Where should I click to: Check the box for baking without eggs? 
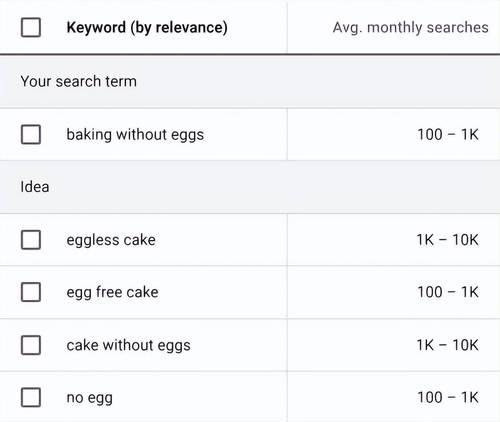click(x=31, y=135)
